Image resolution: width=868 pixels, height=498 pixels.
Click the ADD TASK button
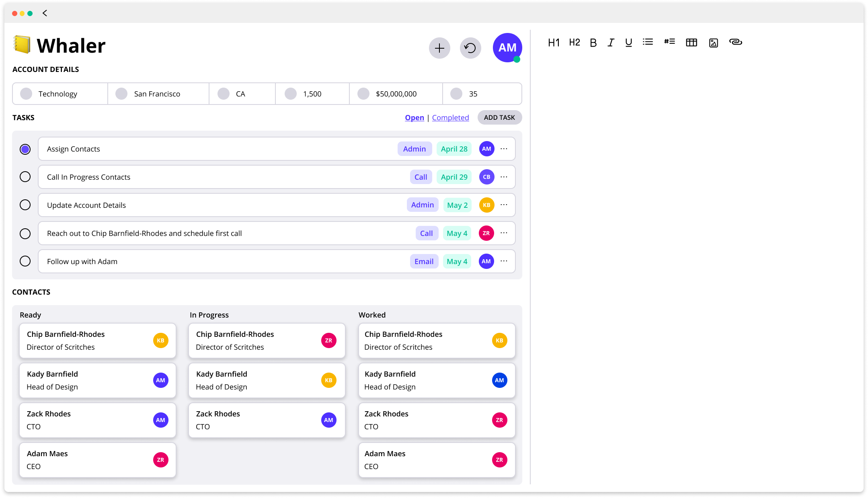coord(499,117)
